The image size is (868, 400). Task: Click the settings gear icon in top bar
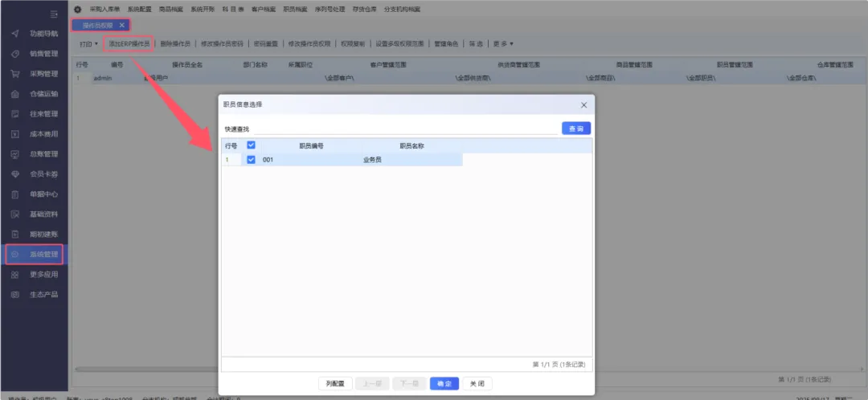tap(78, 10)
